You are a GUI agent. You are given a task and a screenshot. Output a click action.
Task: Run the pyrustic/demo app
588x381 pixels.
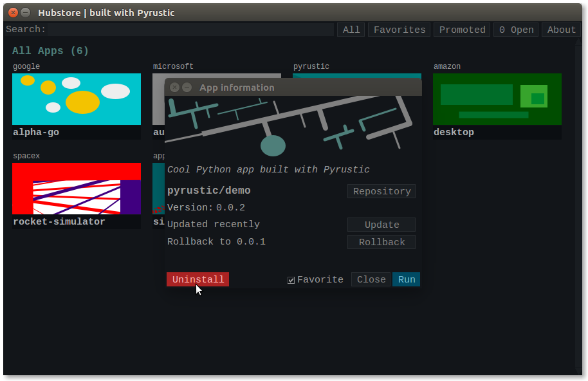(x=406, y=279)
